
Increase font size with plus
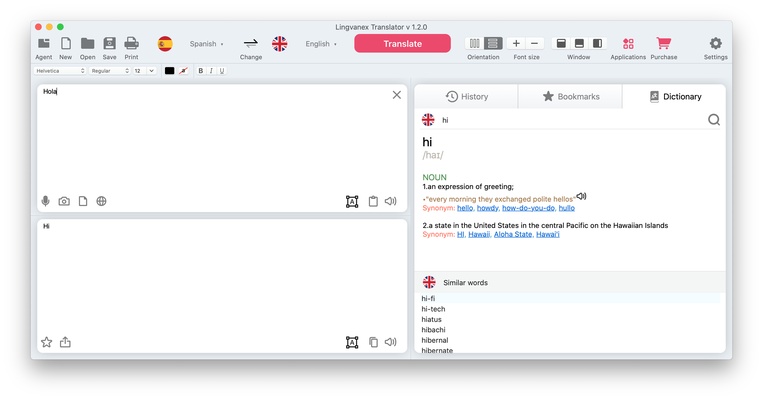[x=516, y=43]
